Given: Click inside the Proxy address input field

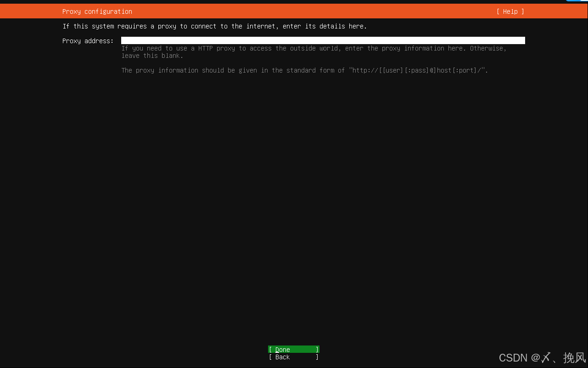Looking at the screenshot, I should point(321,40).
